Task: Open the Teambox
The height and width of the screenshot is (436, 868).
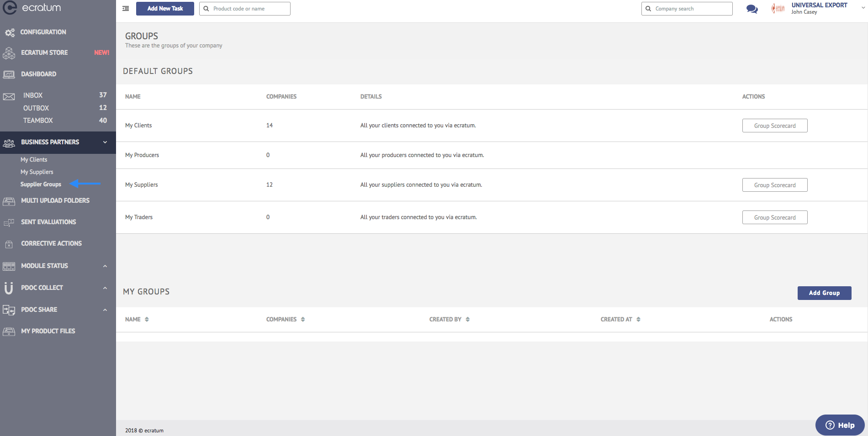Action: (38, 121)
